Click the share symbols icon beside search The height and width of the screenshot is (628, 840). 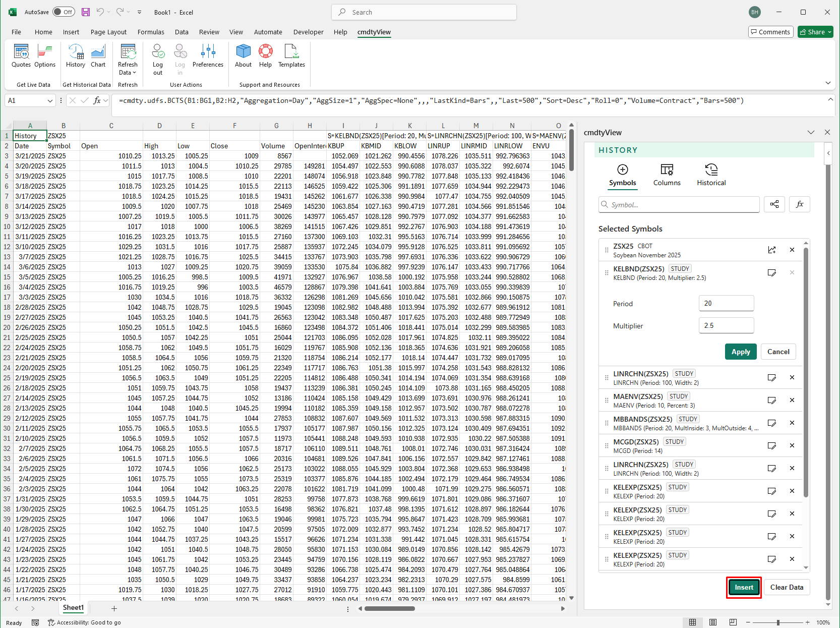(774, 204)
